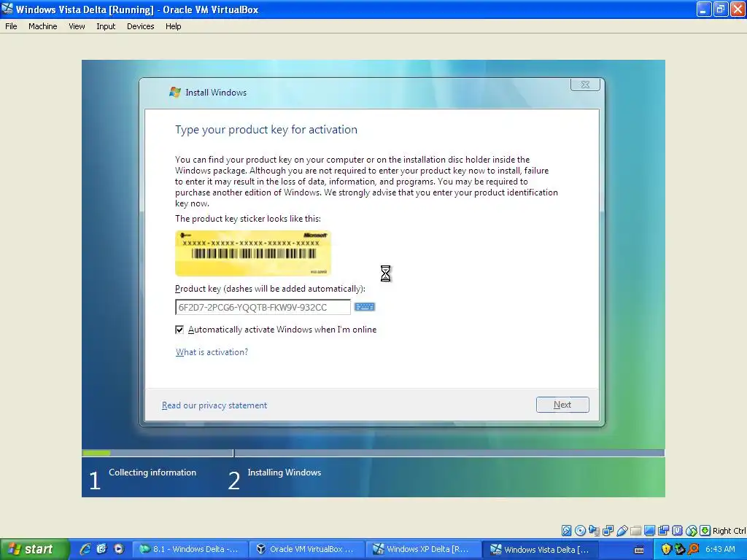This screenshot has height=560, width=747.
Task: Click the setup progress bar
Action: [373, 453]
